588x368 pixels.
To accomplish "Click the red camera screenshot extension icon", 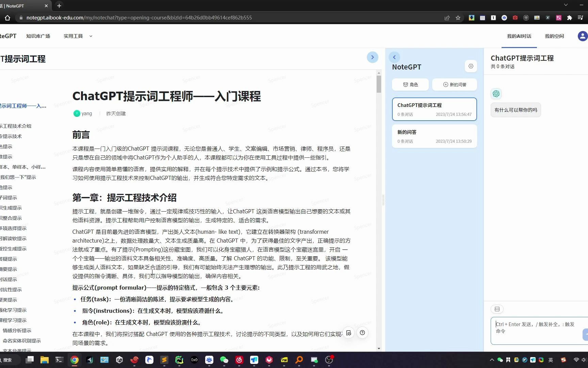I will pos(515,18).
